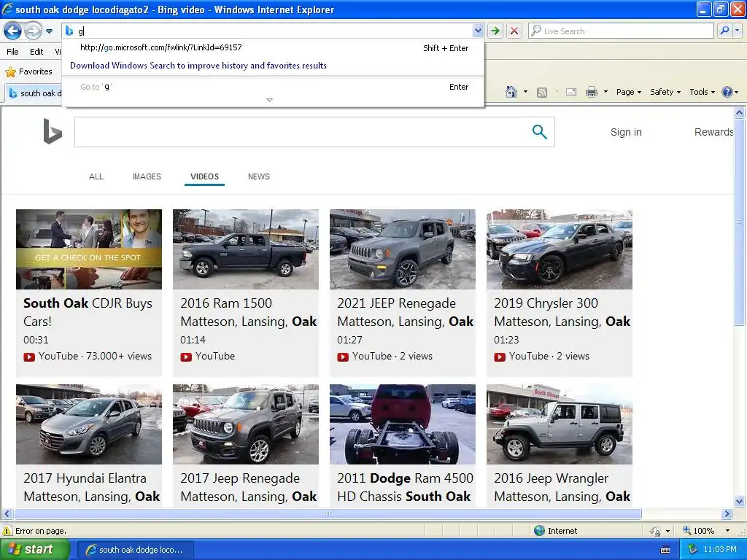Select the south oak browser tab
The width and height of the screenshot is (747, 560).
click(x=34, y=93)
